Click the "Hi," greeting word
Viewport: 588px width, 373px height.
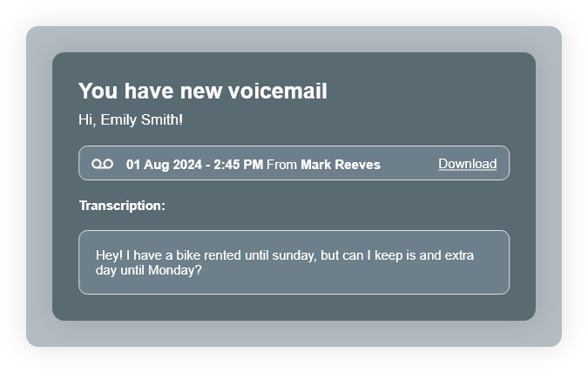87,120
